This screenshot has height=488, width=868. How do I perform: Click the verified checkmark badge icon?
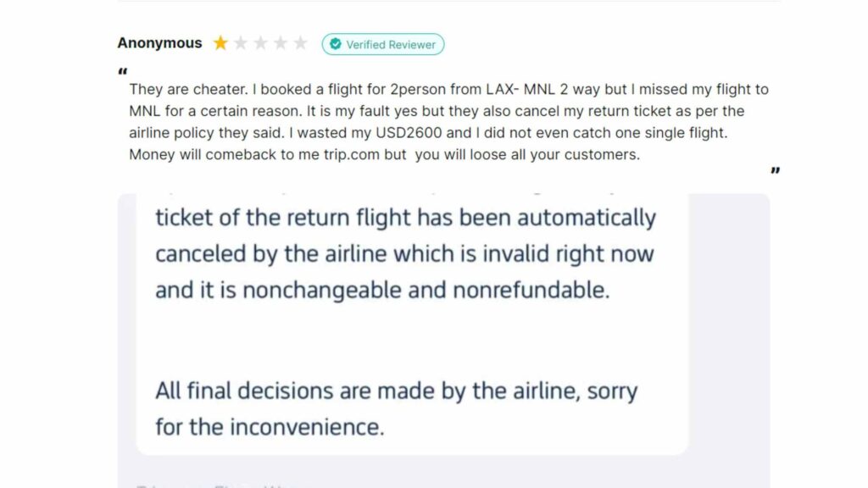pyautogui.click(x=336, y=44)
